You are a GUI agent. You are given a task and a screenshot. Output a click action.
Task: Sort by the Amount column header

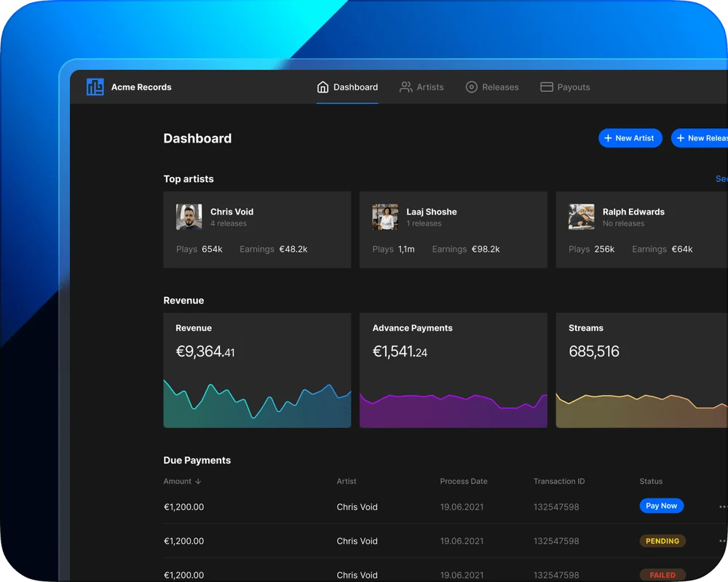point(182,482)
